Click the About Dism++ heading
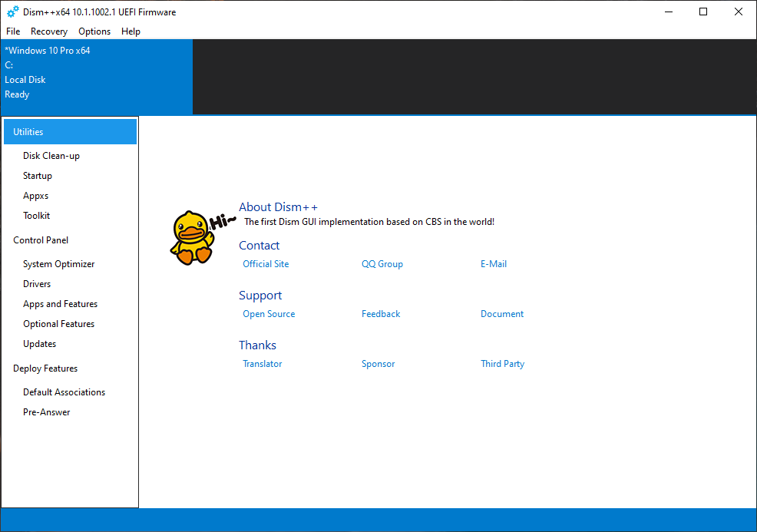 click(279, 207)
